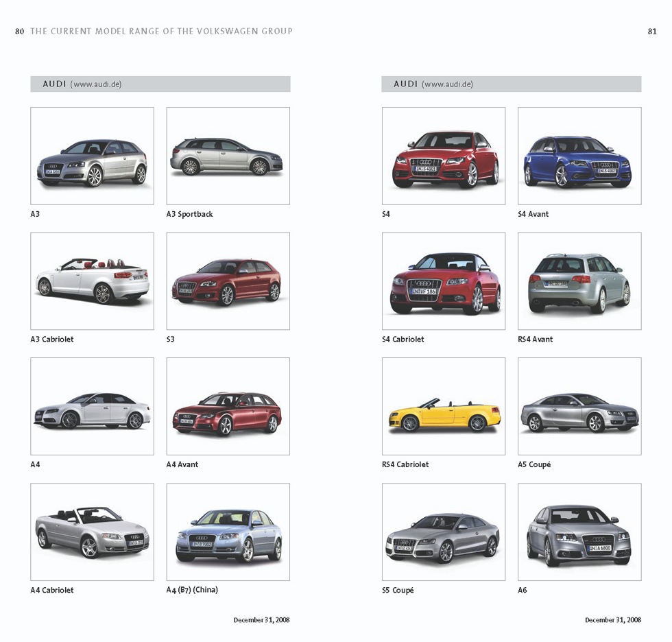This screenshot has width=672, height=642.
Task: Select the blue S4 Avant image
Action: coord(579,156)
